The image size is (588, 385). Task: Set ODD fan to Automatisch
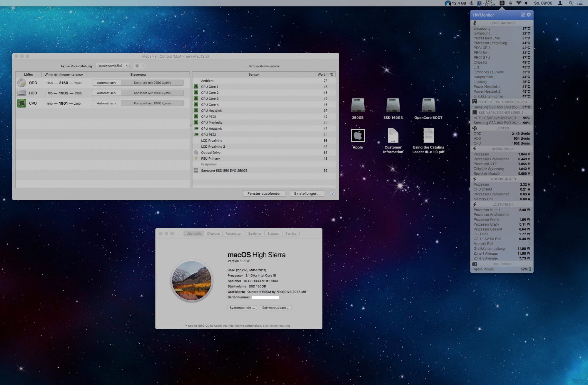pos(106,83)
